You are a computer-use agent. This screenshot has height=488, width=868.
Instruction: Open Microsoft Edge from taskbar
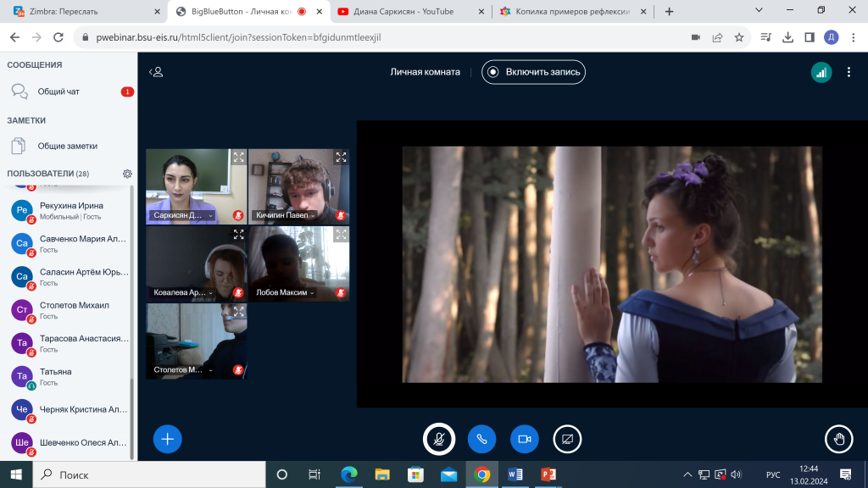click(x=348, y=474)
